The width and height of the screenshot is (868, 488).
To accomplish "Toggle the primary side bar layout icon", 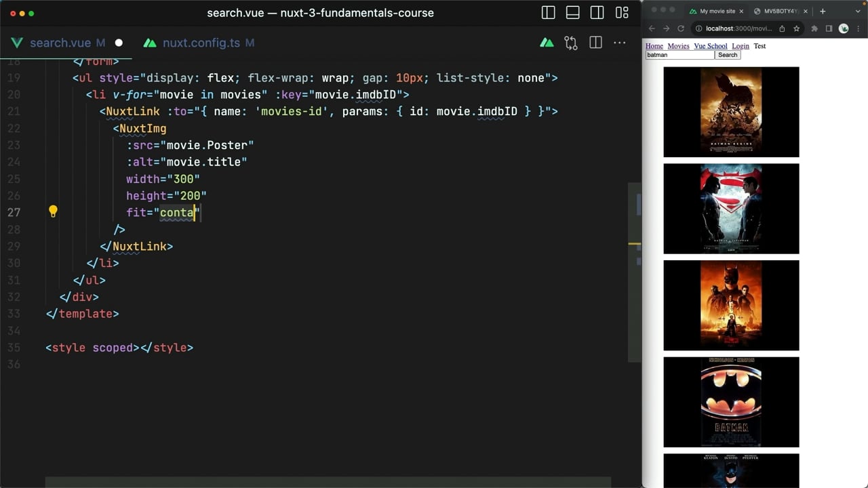I will pyautogui.click(x=549, y=13).
